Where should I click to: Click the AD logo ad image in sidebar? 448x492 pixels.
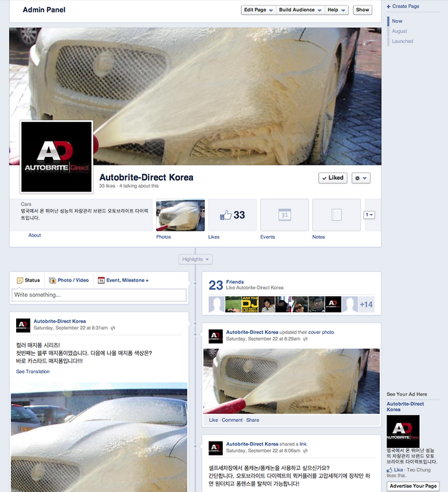[403, 432]
